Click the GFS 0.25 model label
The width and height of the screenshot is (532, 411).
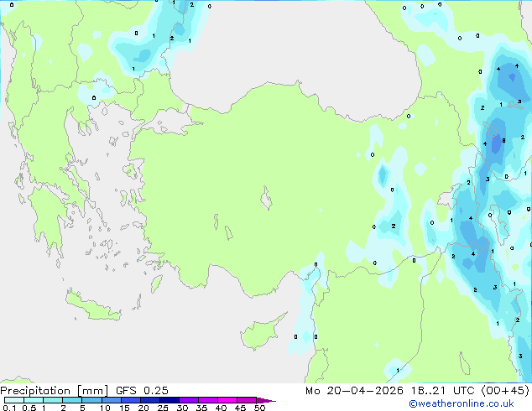click(142, 391)
